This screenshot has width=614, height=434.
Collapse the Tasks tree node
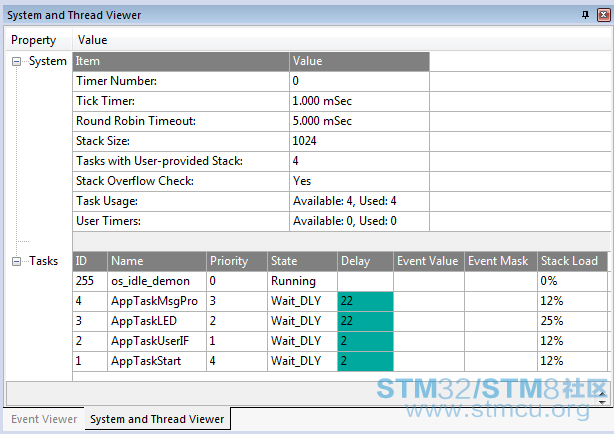click(x=16, y=261)
